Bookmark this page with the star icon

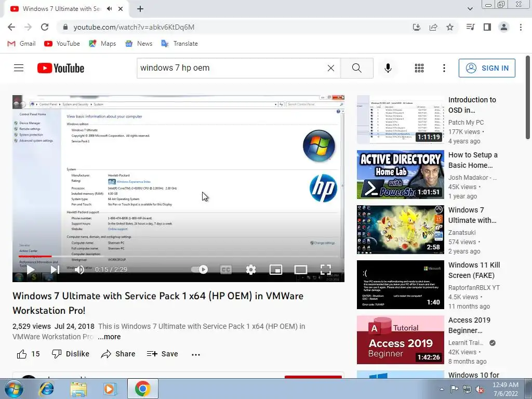click(450, 27)
